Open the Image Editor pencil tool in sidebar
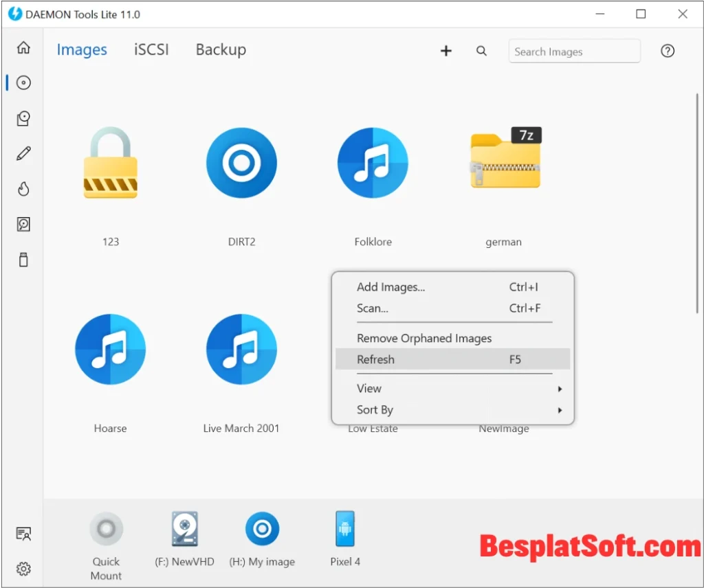This screenshot has height=588, width=704. tap(23, 153)
